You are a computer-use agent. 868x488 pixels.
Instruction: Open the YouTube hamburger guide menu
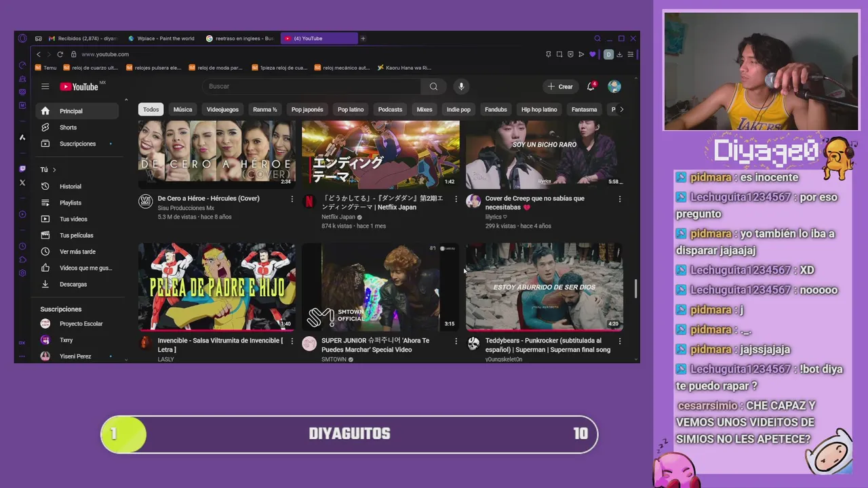[x=45, y=86]
